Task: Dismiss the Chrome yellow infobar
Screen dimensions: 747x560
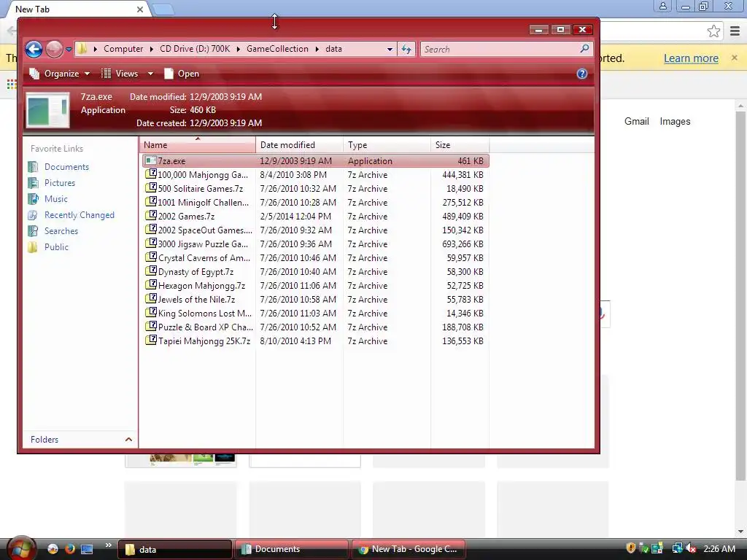Action: [734, 58]
